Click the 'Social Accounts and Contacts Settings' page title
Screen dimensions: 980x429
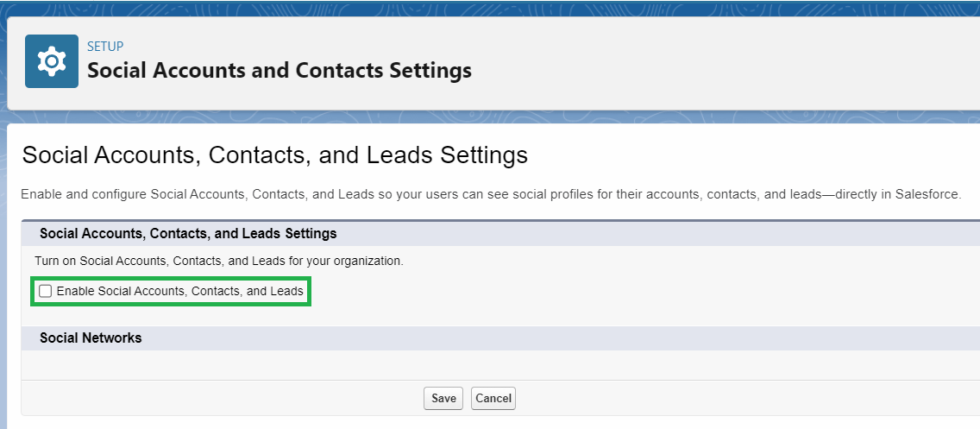tap(280, 71)
